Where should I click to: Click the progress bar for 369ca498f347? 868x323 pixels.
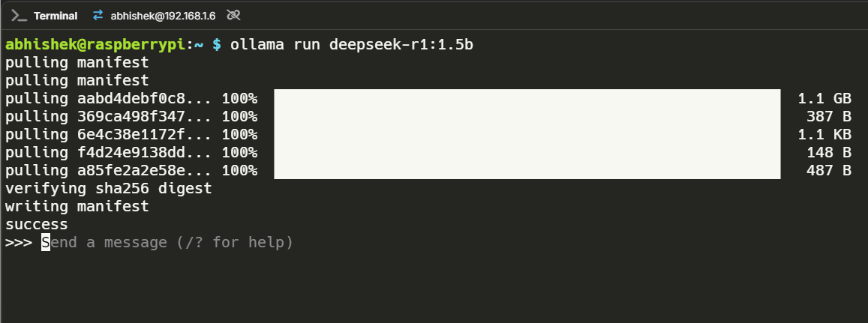point(527,117)
